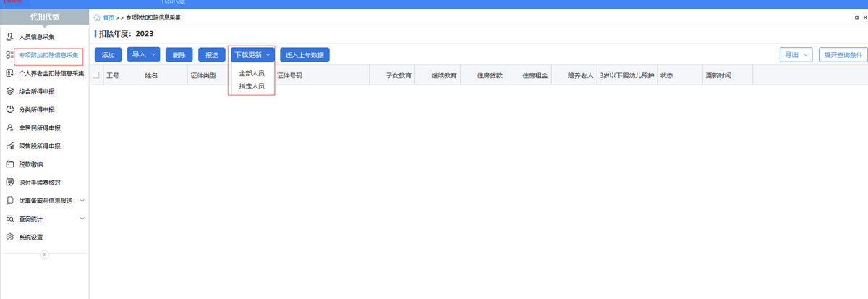This screenshot has width=868, height=299.
Task: Open 个人养老金扣除信息采集 via its icon
Action: [x=10, y=73]
